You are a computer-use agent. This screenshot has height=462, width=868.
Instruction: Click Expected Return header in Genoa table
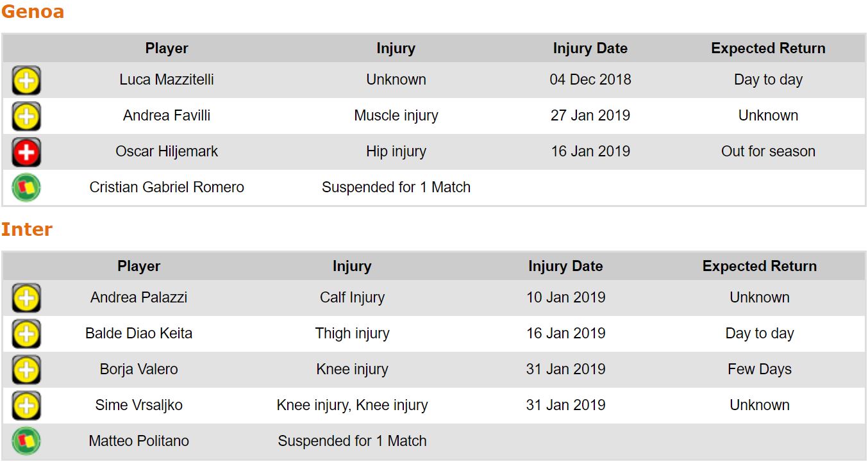(768, 49)
